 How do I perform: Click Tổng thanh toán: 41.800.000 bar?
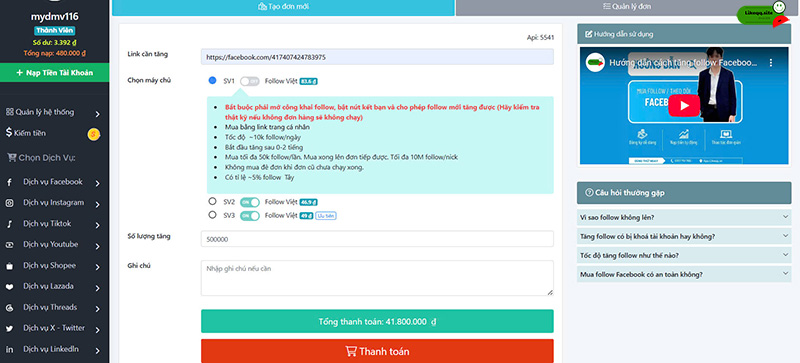[377, 321]
